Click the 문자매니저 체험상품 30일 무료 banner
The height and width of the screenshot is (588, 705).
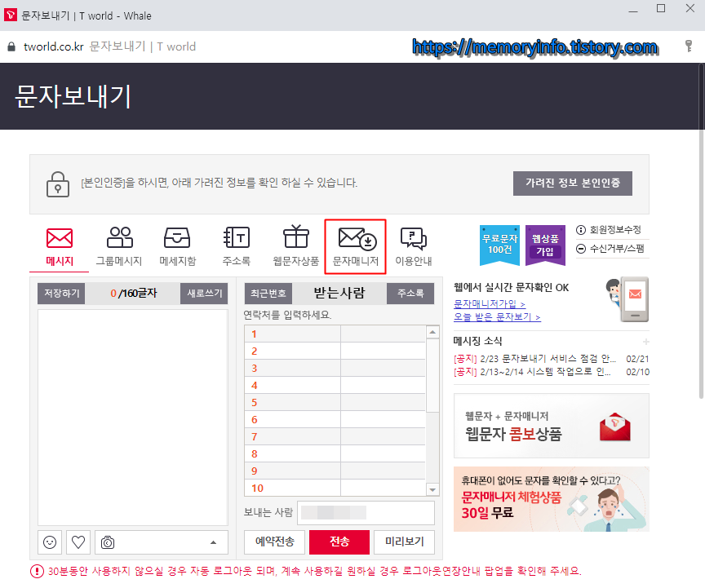tap(552, 499)
